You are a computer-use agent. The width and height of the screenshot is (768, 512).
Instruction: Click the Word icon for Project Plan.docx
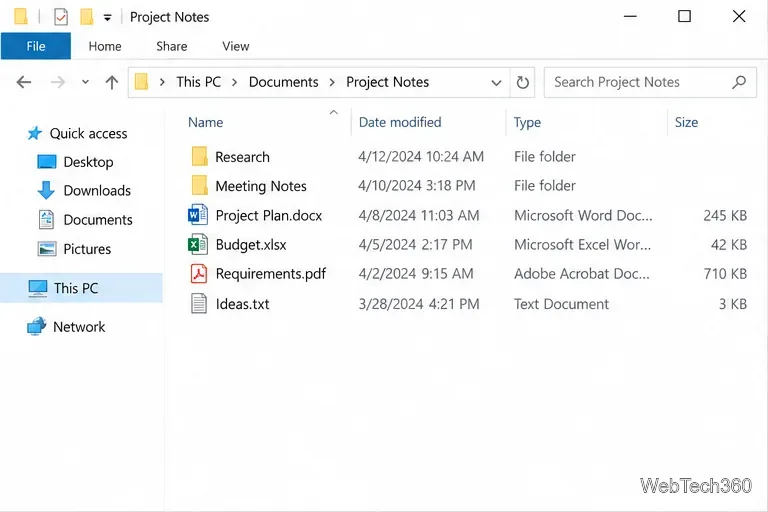tap(198, 215)
